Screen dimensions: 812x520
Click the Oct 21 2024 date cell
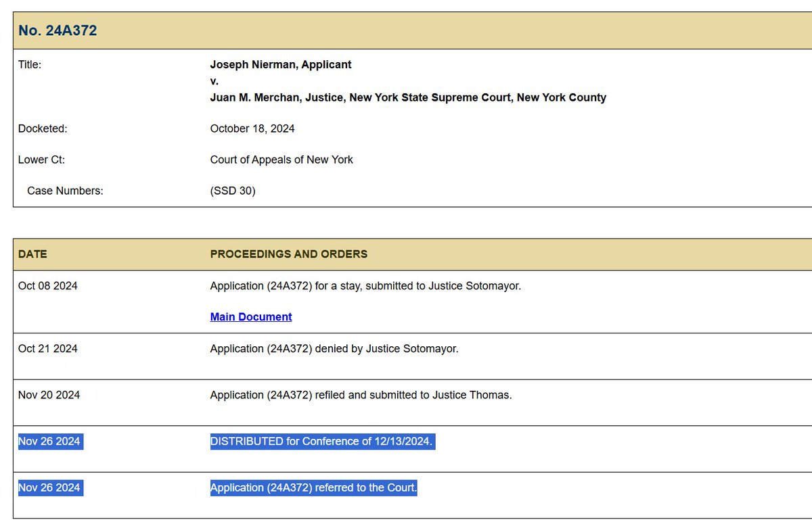click(x=48, y=349)
